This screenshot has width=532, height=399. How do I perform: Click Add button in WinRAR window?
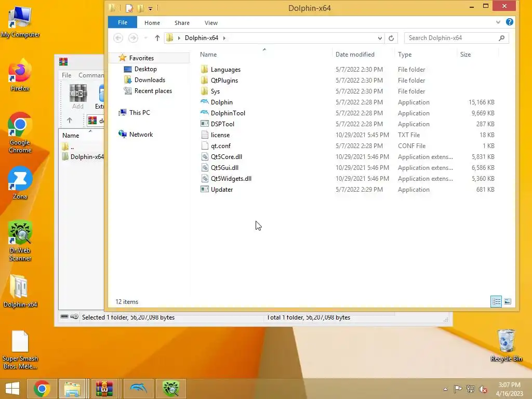point(78,97)
